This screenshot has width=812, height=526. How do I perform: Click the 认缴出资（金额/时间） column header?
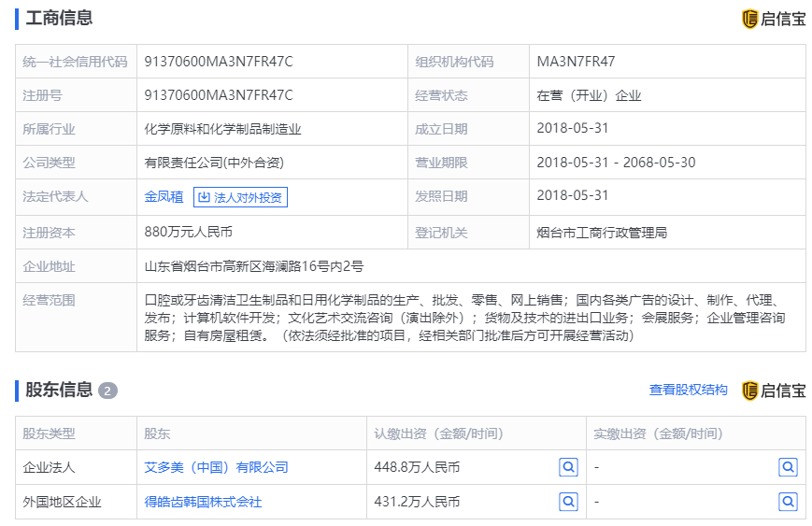[439, 434]
